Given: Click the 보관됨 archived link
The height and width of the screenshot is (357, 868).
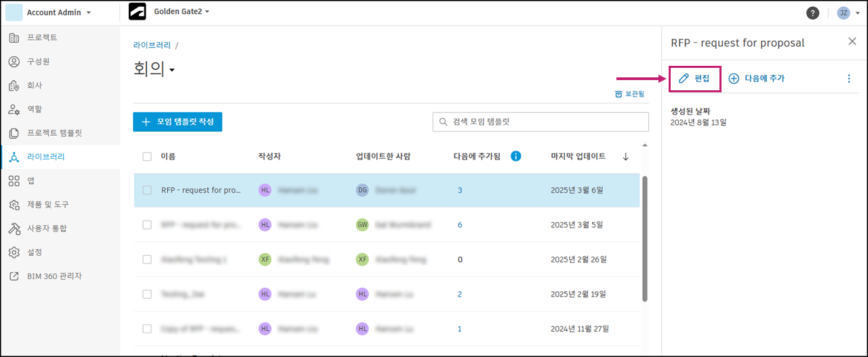Looking at the screenshot, I should 630,94.
